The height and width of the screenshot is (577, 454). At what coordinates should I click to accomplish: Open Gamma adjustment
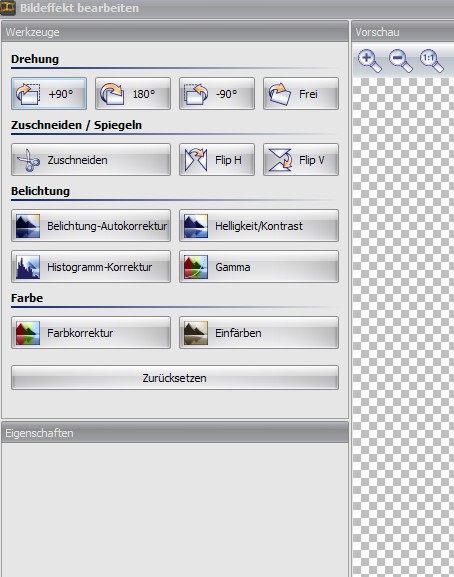259,267
